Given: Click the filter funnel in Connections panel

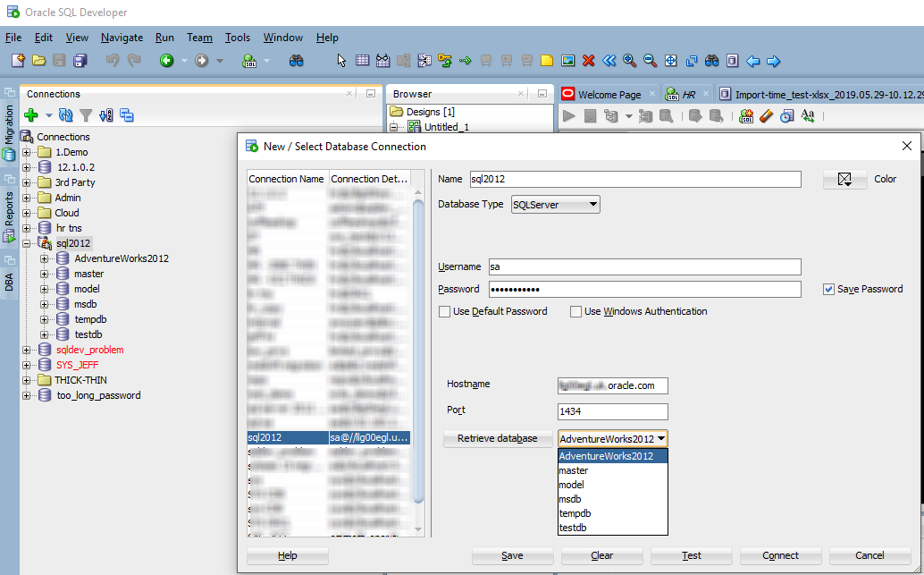Looking at the screenshot, I should click(x=86, y=115).
